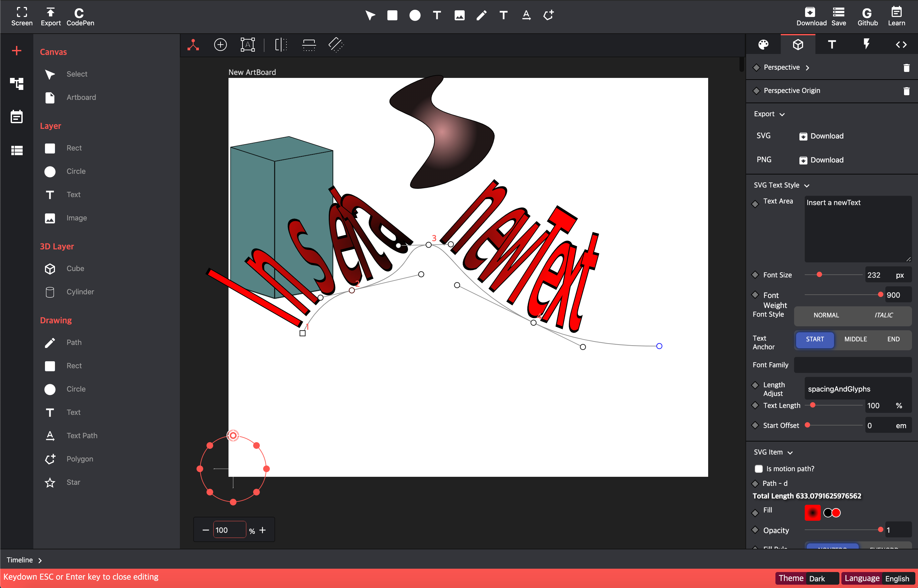Enable the 'Is motion path?' checkbox

click(x=758, y=468)
